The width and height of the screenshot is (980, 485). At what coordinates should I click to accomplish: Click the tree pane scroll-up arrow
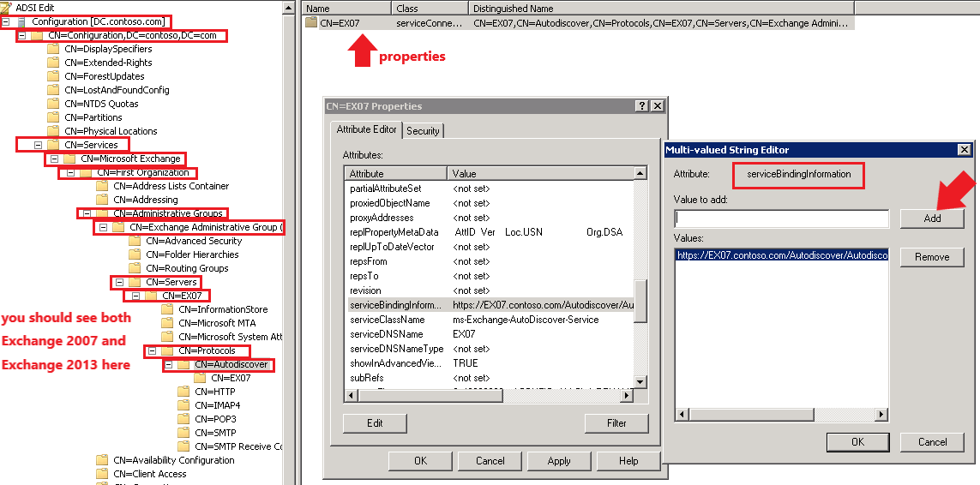pos(288,8)
